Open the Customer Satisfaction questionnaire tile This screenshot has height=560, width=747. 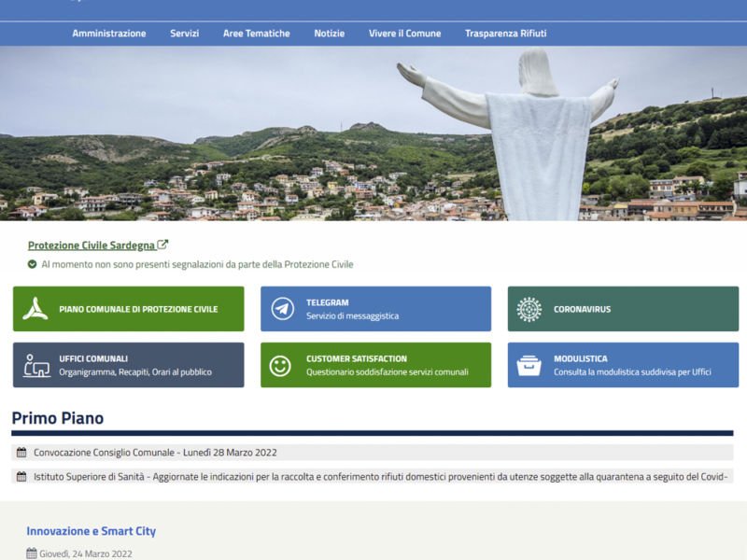pos(376,365)
